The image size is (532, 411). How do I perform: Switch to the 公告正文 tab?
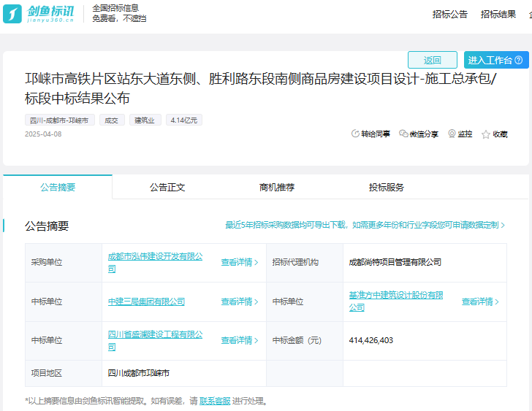coord(167,187)
